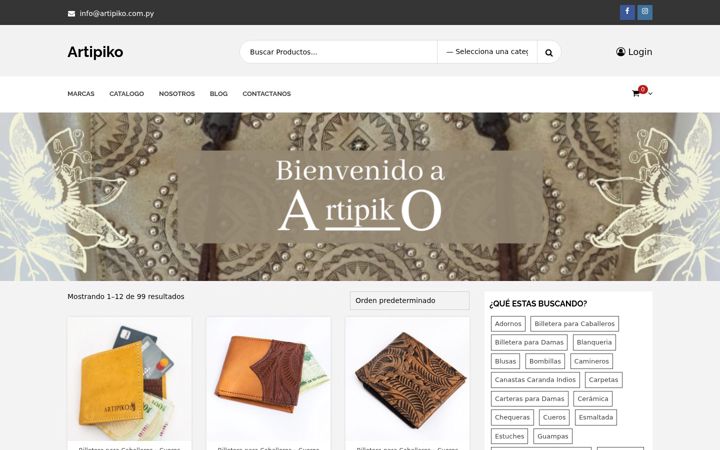Open the 'Selecciona una categoría' dropdown

487,52
